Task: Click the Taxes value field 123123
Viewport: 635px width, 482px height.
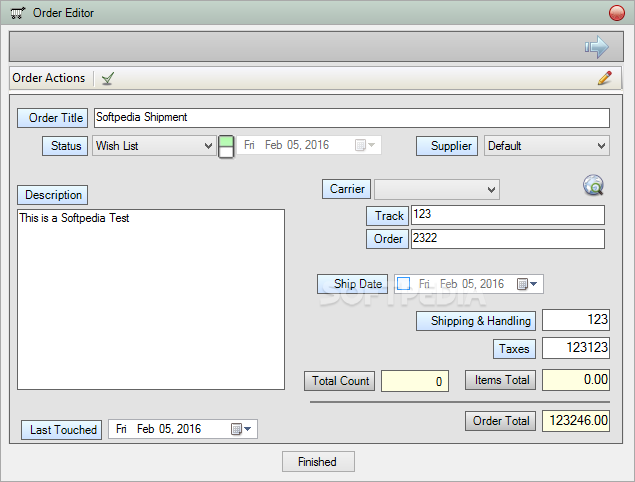Action: click(576, 348)
